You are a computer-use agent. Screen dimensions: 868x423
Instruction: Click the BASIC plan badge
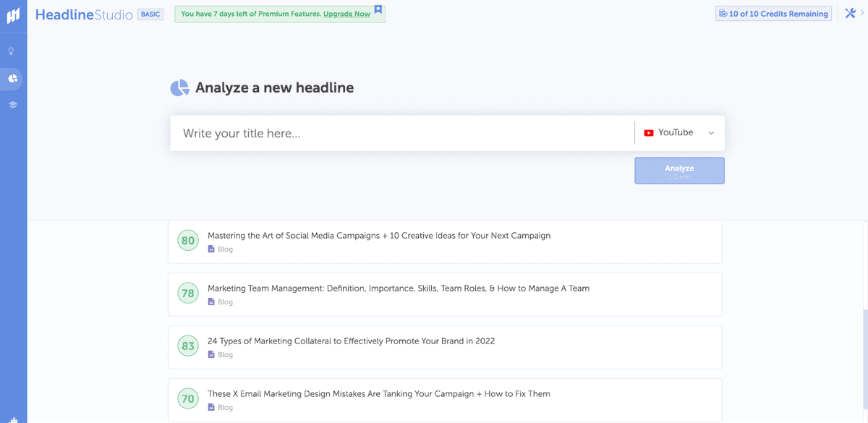(x=150, y=13)
